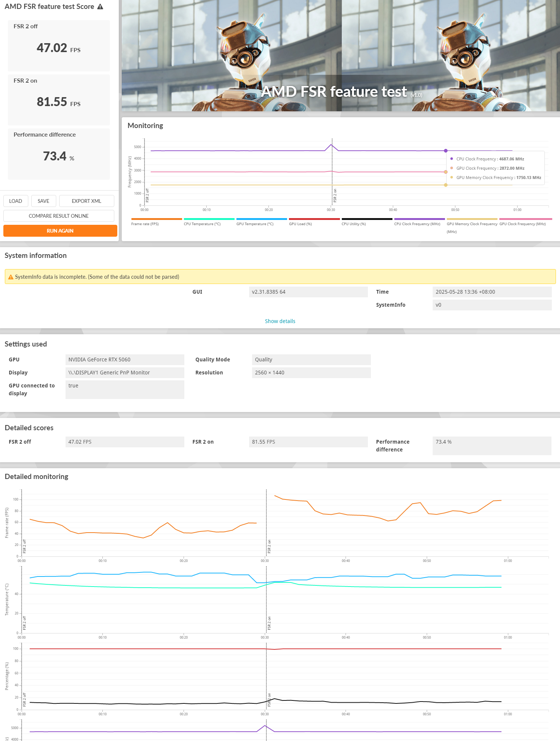This screenshot has width=560, height=741.
Task: Click the SystemInfo incomplete warning icon
Action: click(10, 277)
